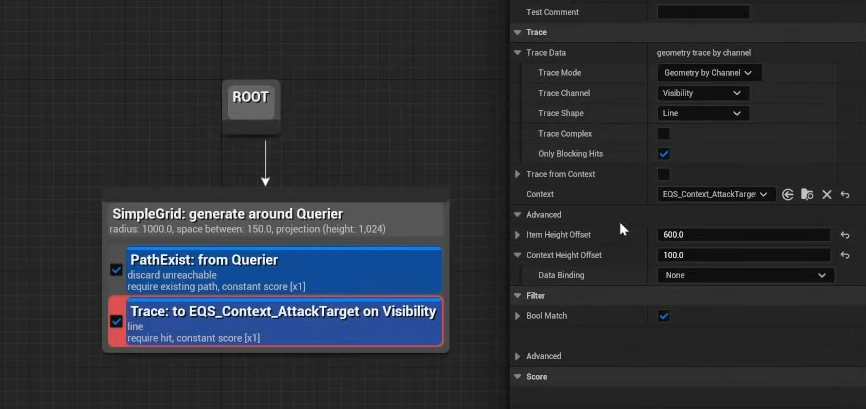
Task: Disable the PathExist test checkbox
Action: click(117, 269)
